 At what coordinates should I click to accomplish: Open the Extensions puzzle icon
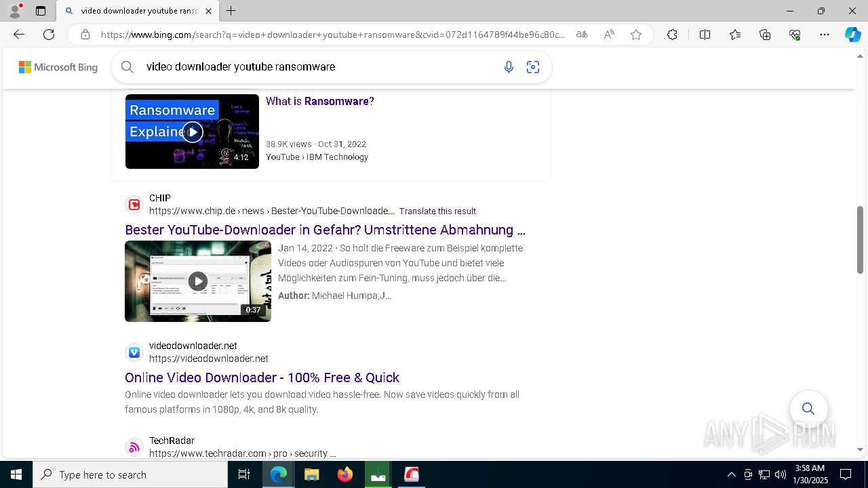point(672,35)
